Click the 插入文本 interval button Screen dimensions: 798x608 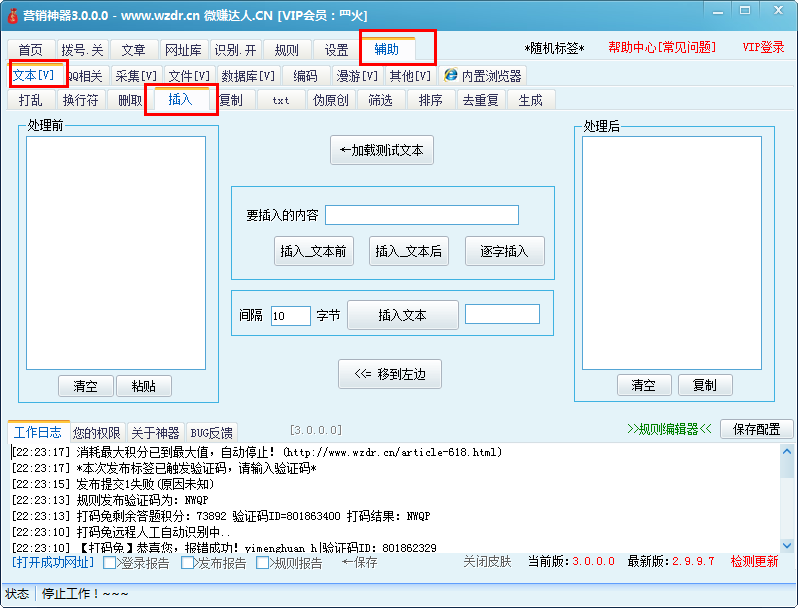pyautogui.click(x=403, y=315)
